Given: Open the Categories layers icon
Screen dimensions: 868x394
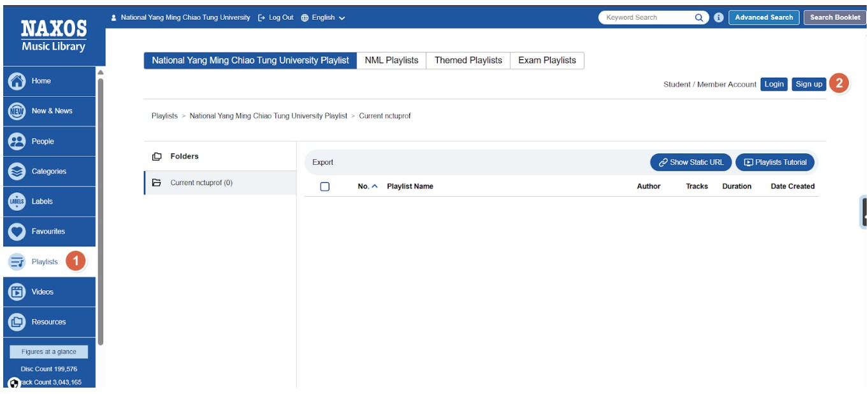Looking at the screenshot, I should click(x=17, y=171).
